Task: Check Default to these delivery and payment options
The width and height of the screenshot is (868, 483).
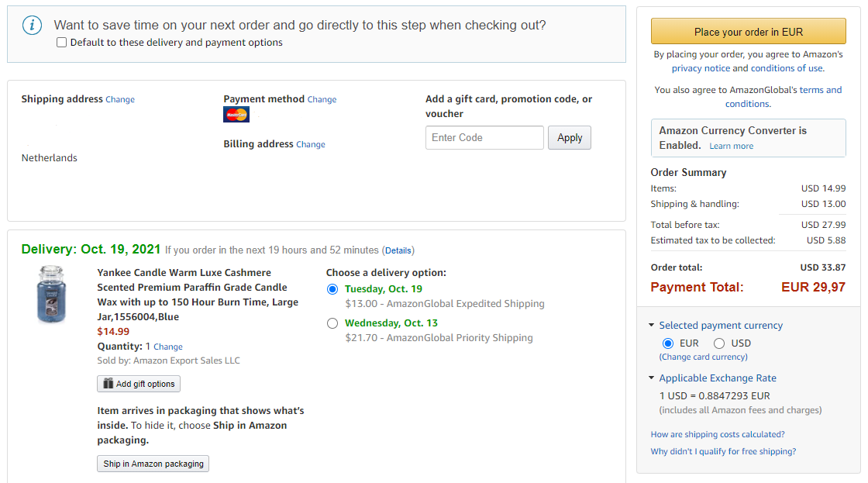Action: 61,43
